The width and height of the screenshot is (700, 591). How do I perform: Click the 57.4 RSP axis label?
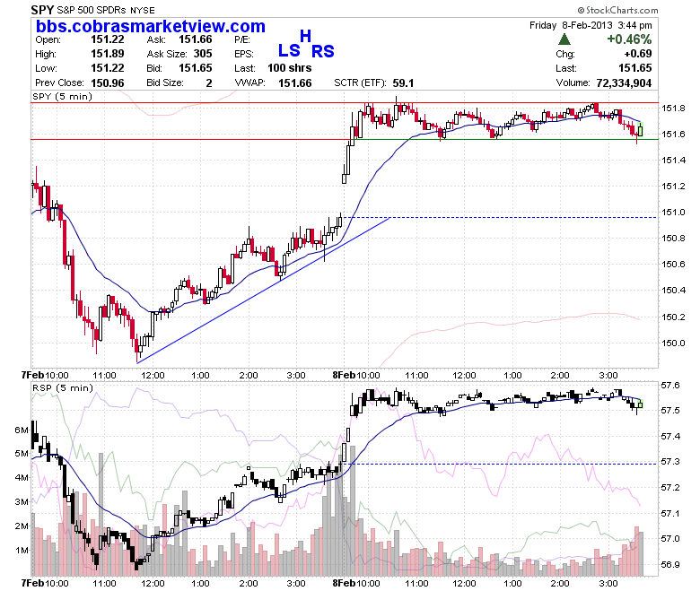click(x=670, y=436)
